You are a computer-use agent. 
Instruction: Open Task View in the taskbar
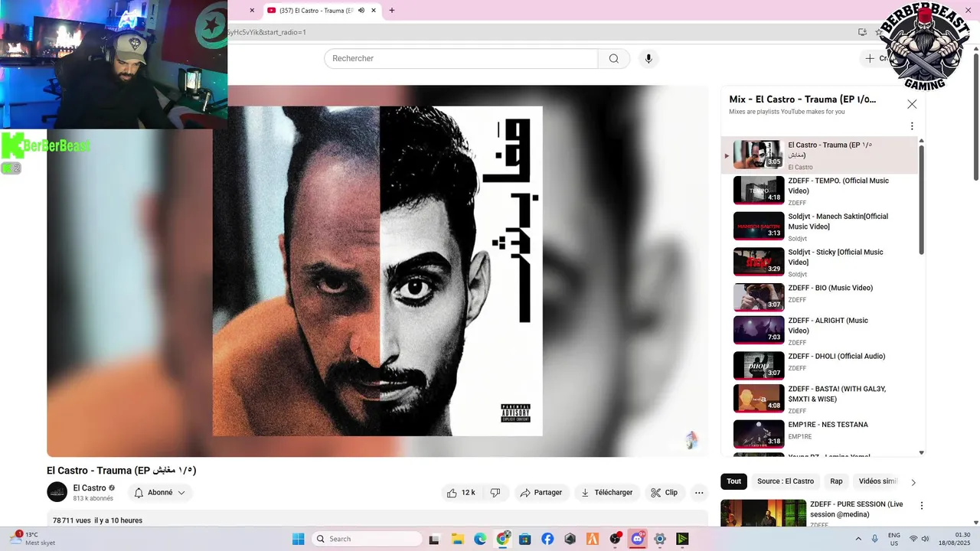click(434, 539)
